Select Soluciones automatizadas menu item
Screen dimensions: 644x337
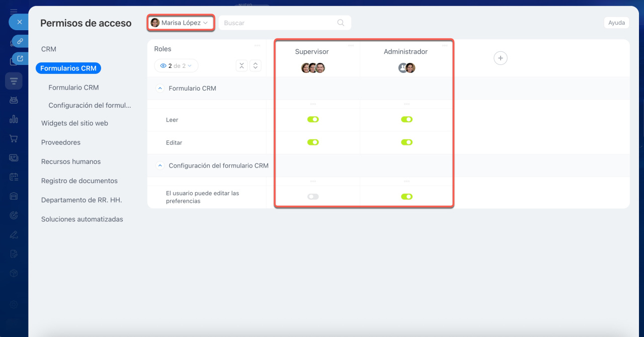(82, 219)
